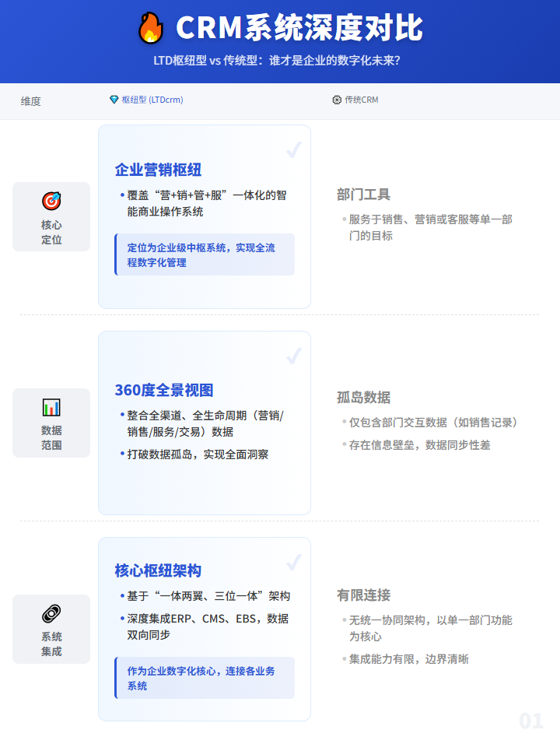Click the 孤岛数据 heading in the traditional column

(363, 398)
